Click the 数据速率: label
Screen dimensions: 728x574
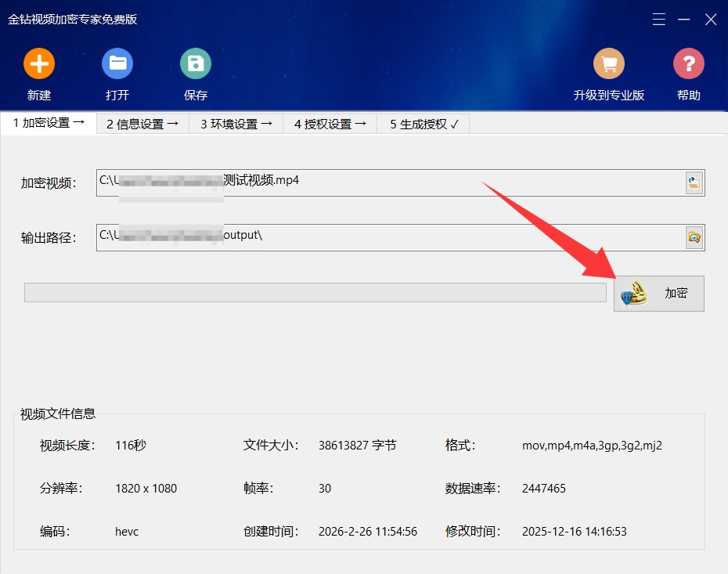pyautogui.click(x=473, y=489)
